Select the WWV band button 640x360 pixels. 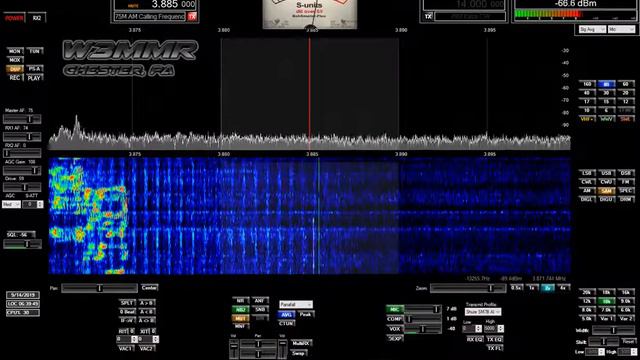607,119
